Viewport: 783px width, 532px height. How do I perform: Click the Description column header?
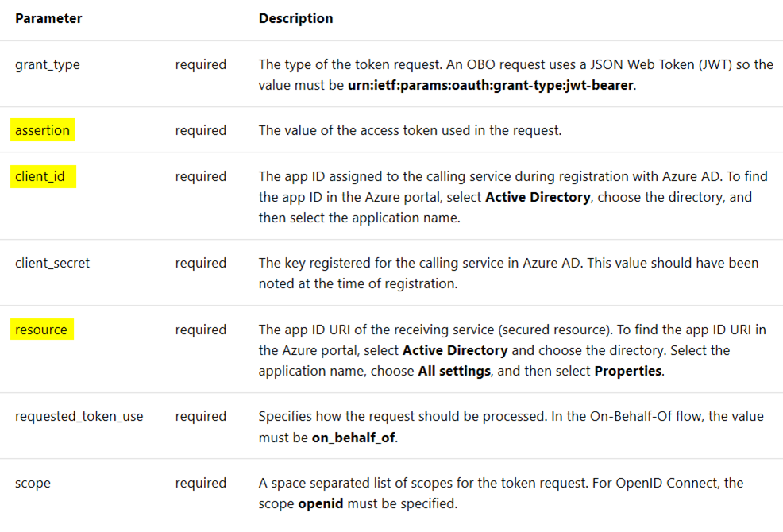click(295, 18)
